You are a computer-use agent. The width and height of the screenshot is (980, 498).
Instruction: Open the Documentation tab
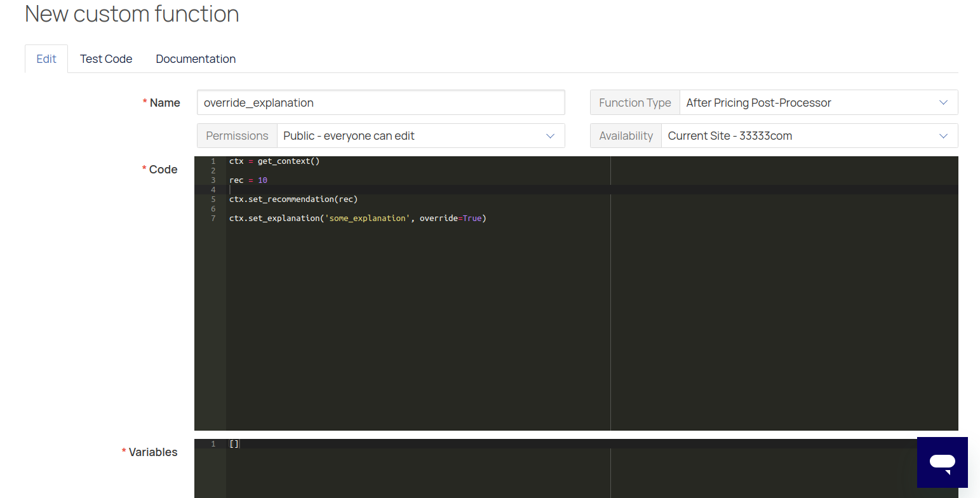(x=196, y=58)
